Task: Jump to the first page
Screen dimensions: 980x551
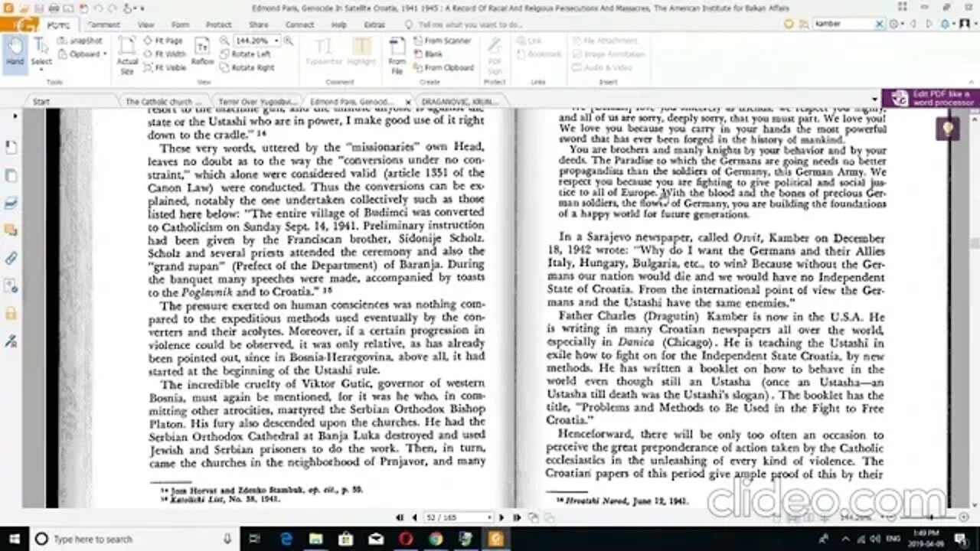Action: 400,517
